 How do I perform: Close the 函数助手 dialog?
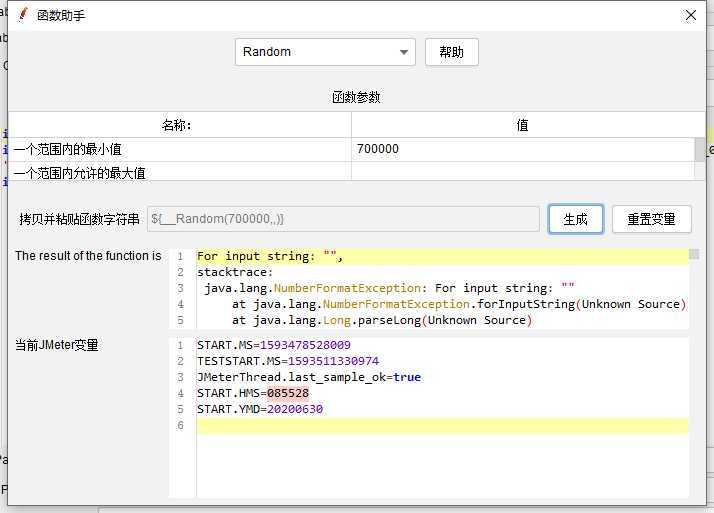690,15
